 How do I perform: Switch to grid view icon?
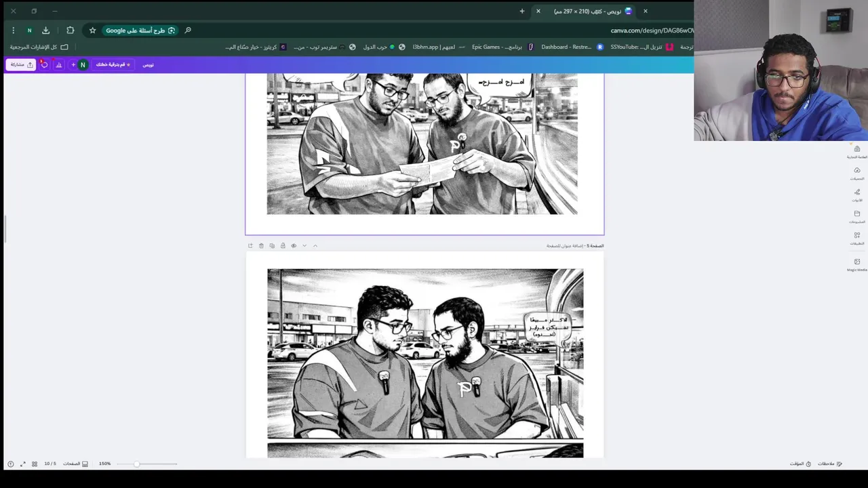click(x=35, y=464)
